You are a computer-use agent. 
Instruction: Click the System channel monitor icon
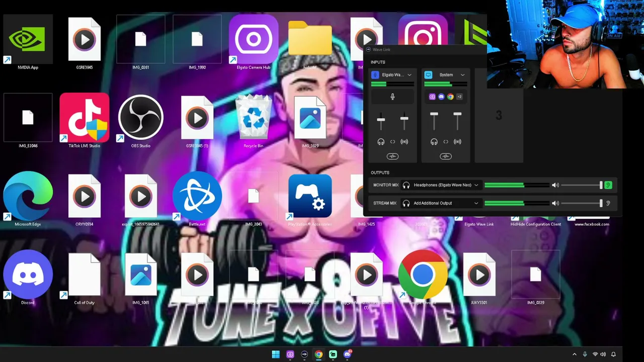(x=428, y=75)
